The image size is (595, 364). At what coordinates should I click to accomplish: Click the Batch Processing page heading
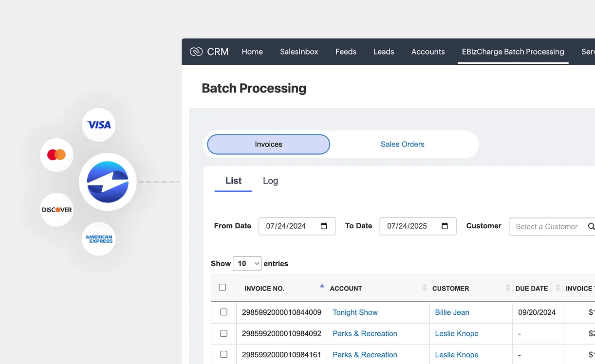tap(254, 88)
